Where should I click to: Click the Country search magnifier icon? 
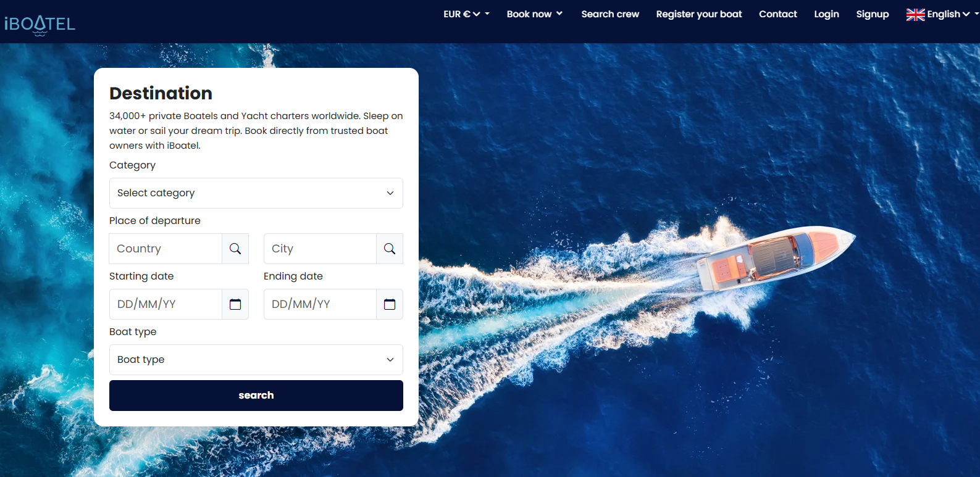coord(235,249)
